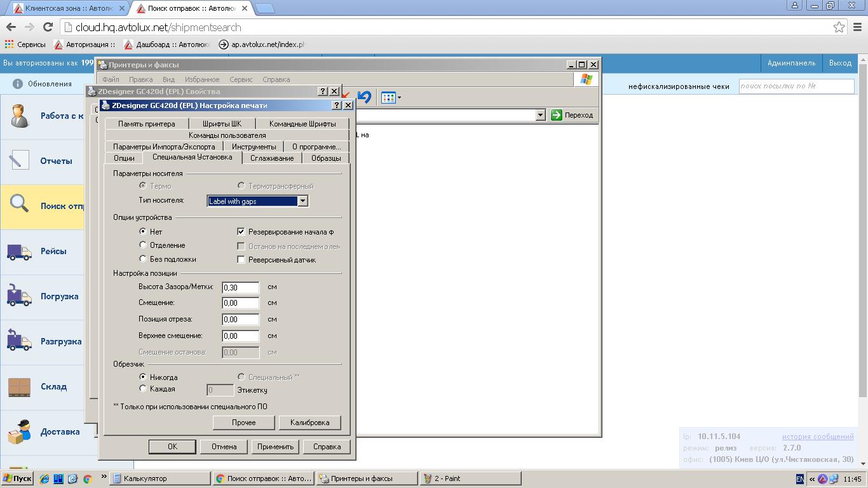Viewport: 868px width, 488px height.
Task: Switch to the Опции tab
Action: click(124, 158)
